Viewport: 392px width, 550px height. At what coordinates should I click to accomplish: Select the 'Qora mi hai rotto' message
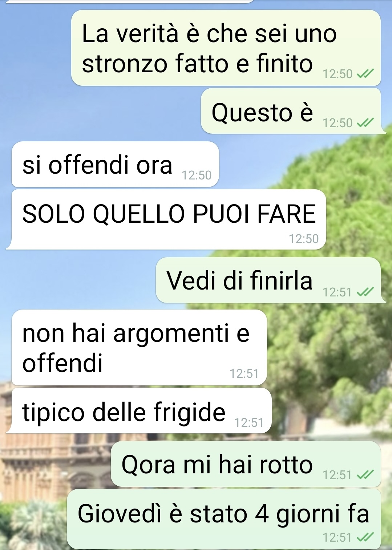246,464
